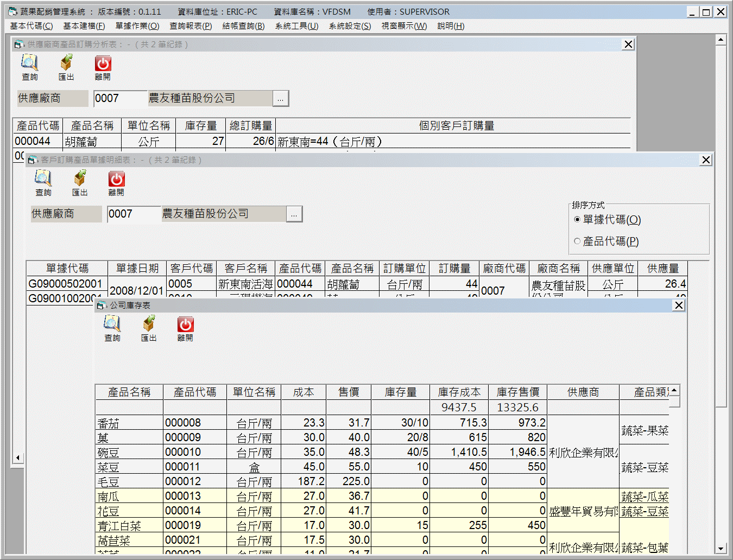Click 匯出 icon in 供應廠商產品訂購分析表 window
Screen dimensions: 733x560
[x=66, y=67]
